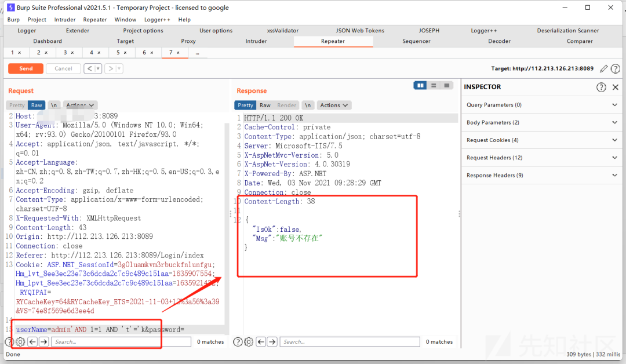Image resolution: width=626 pixels, height=364 pixels.
Task: Open the Deserialization Scanner tab
Action: (x=568, y=30)
